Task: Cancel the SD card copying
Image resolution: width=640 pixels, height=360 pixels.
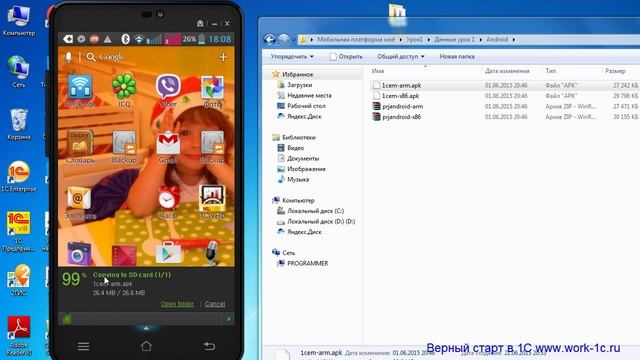Action: [x=215, y=304]
